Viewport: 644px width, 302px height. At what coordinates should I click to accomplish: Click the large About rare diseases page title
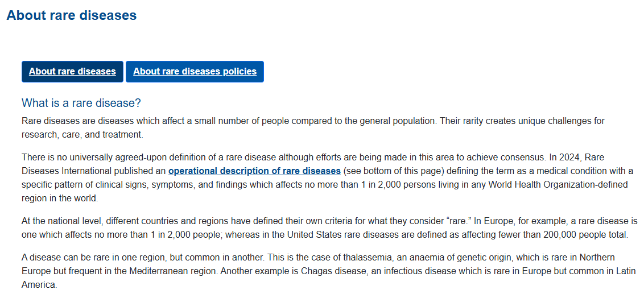click(x=72, y=15)
